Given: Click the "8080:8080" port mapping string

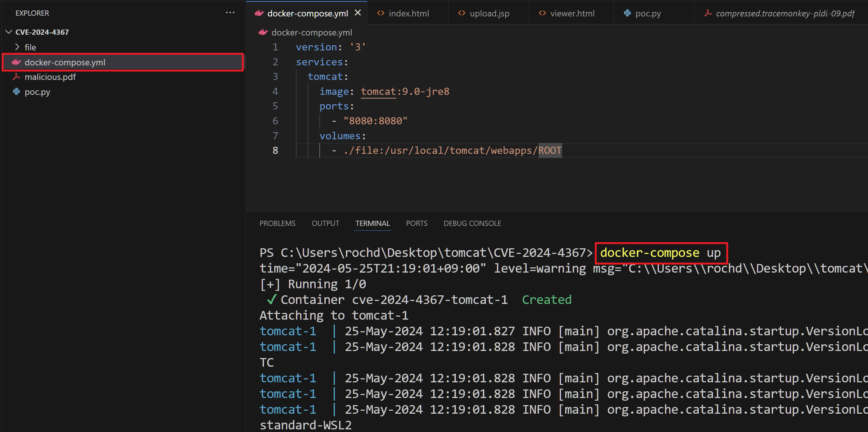Looking at the screenshot, I should pos(375,121).
